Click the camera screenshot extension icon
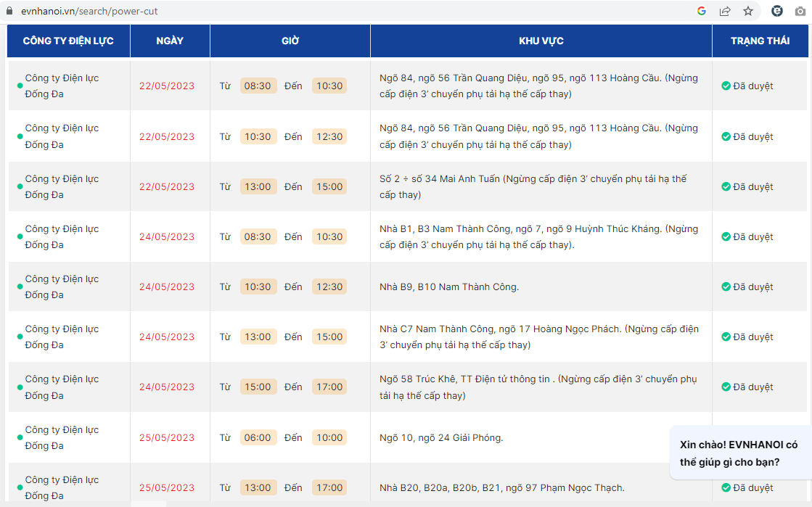The height and width of the screenshot is (507, 812). (x=800, y=11)
